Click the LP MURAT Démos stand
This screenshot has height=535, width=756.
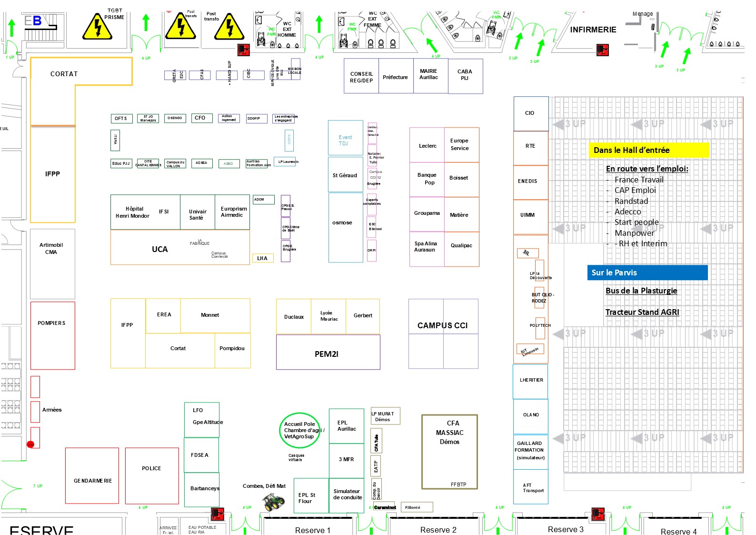coord(385,416)
